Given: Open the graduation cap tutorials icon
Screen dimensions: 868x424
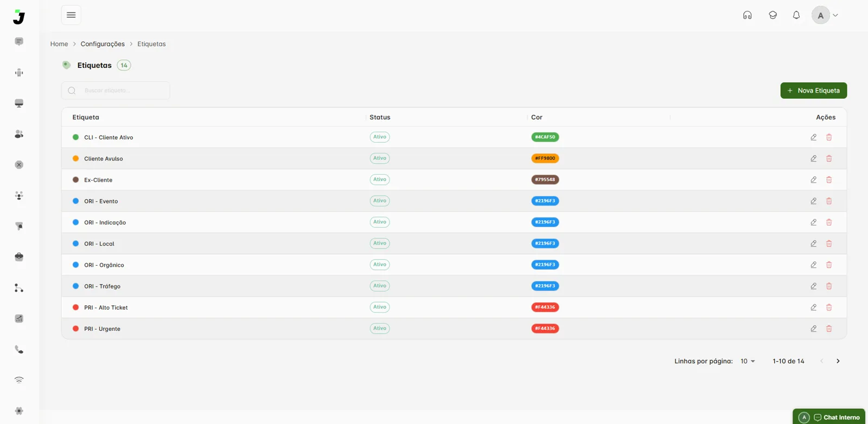Looking at the screenshot, I should [773, 15].
